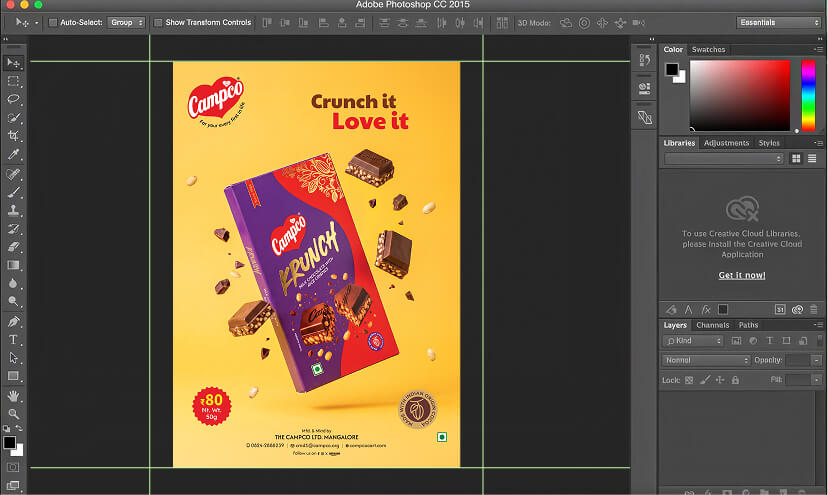Select the Spot Healing Brush tool
The image size is (828, 495).
coord(13,174)
